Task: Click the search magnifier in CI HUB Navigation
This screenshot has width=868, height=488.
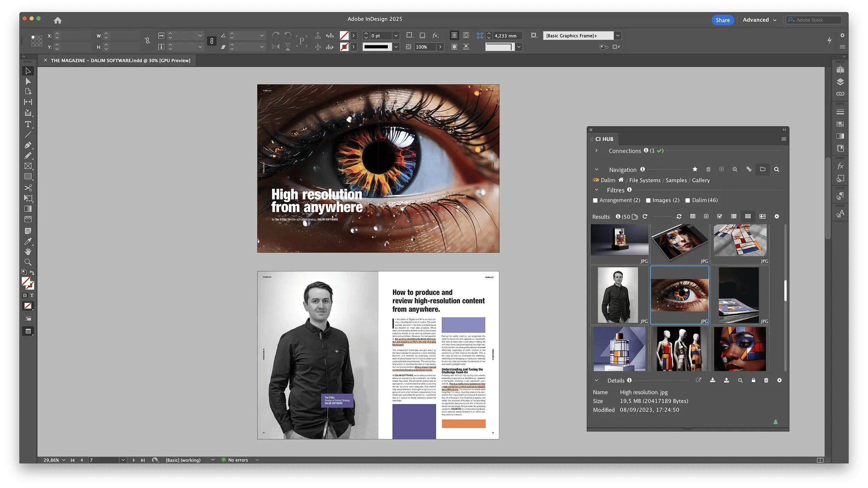Action: point(777,169)
